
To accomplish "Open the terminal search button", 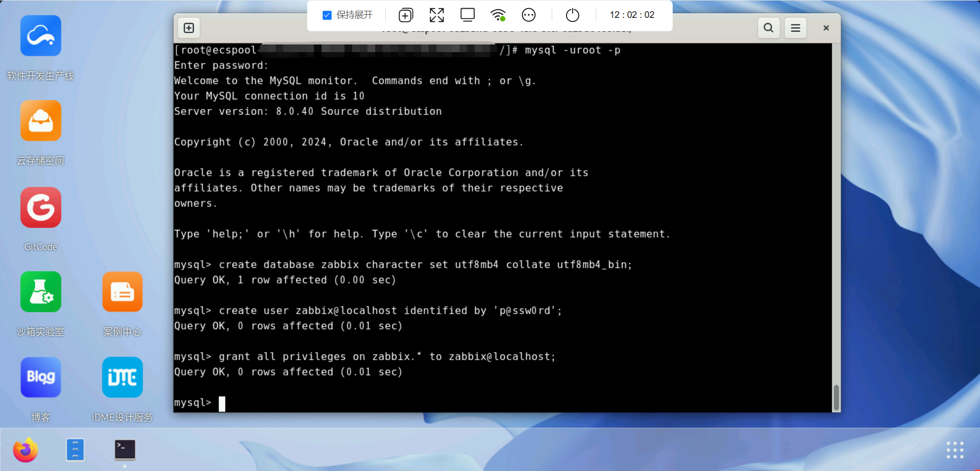I will pyautogui.click(x=768, y=28).
